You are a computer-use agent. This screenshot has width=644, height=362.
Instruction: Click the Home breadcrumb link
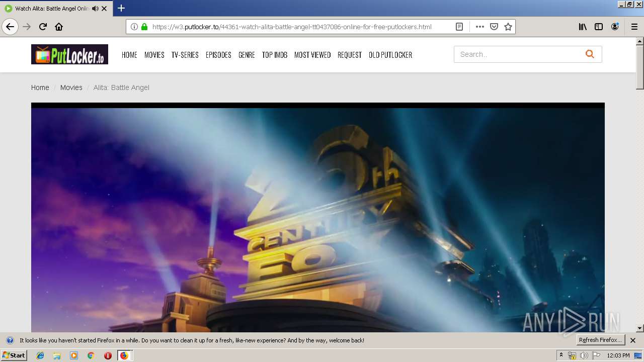pyautogui.click(x=40, y=87)
